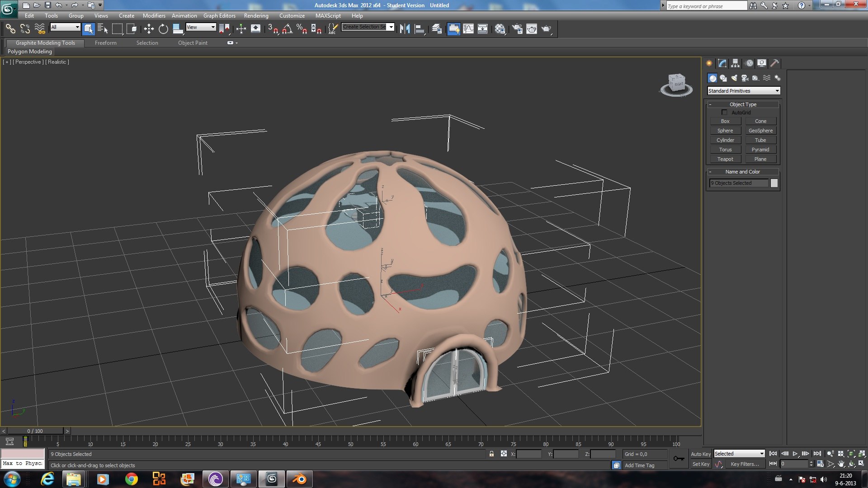This screenshot has width=868, height=488.
Task: Open the Hierarchy panel tab
Action: coord(736,63)
